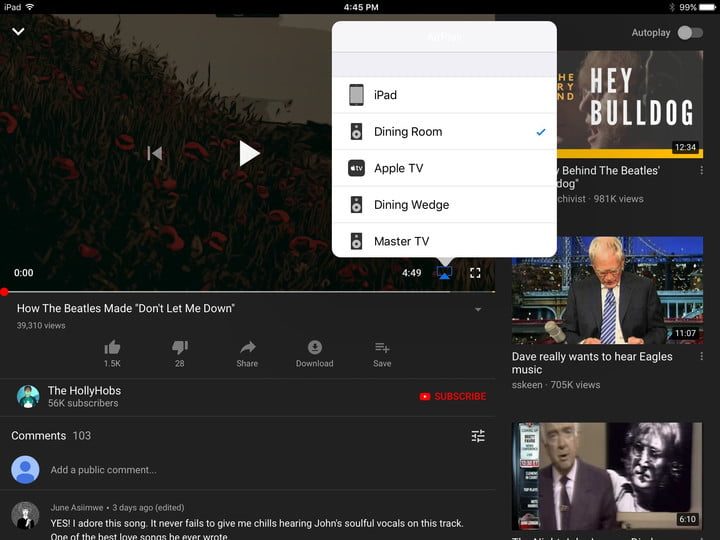The height and width of the screenshot is (540, 720).
Task: Select Master TV output
Action: click(444, 241)
